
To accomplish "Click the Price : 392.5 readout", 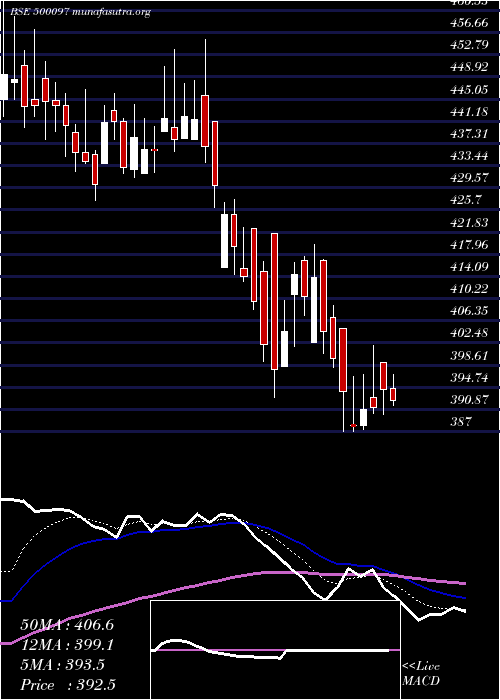I will 69,685.
